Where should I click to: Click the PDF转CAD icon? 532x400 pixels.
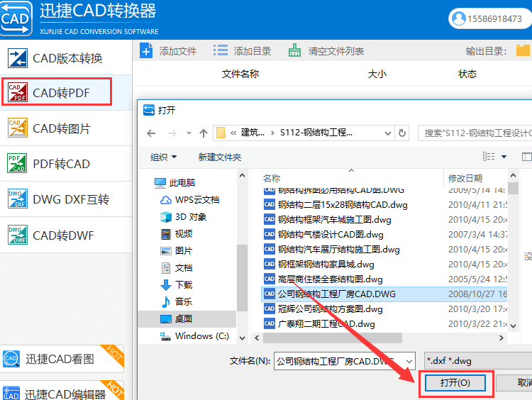[17, 163]
